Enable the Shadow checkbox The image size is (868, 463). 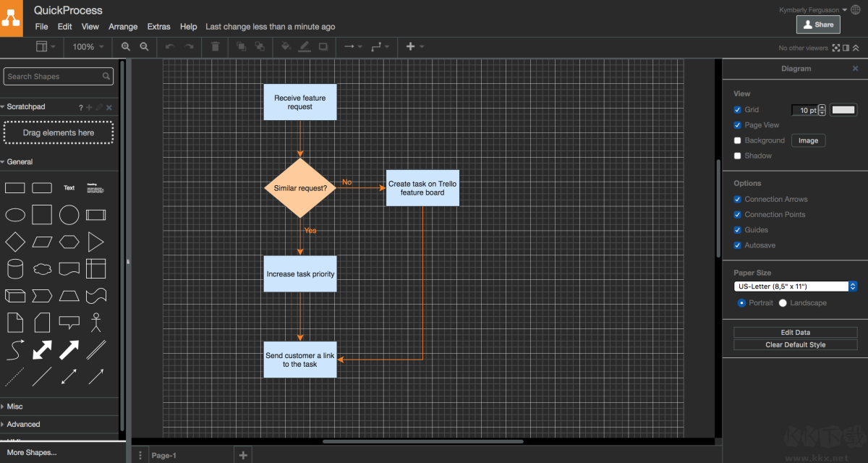pyautogui.click(x=738, y=156)
